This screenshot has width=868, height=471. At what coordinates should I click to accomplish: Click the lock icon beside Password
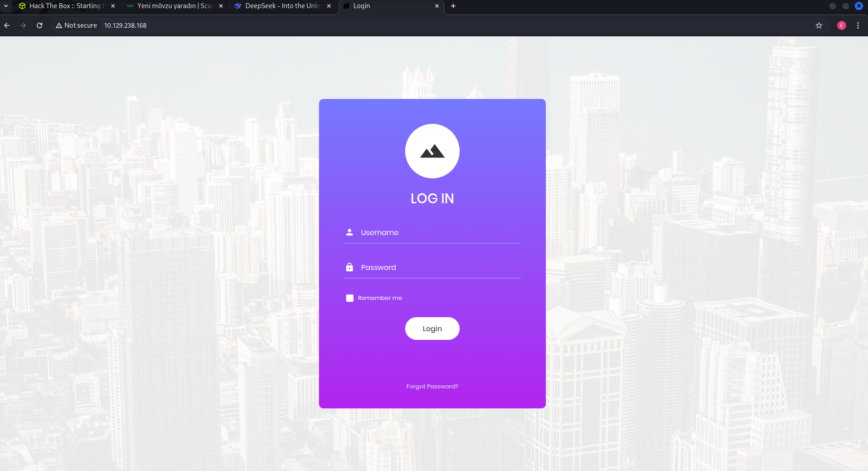tap(349, 267)
